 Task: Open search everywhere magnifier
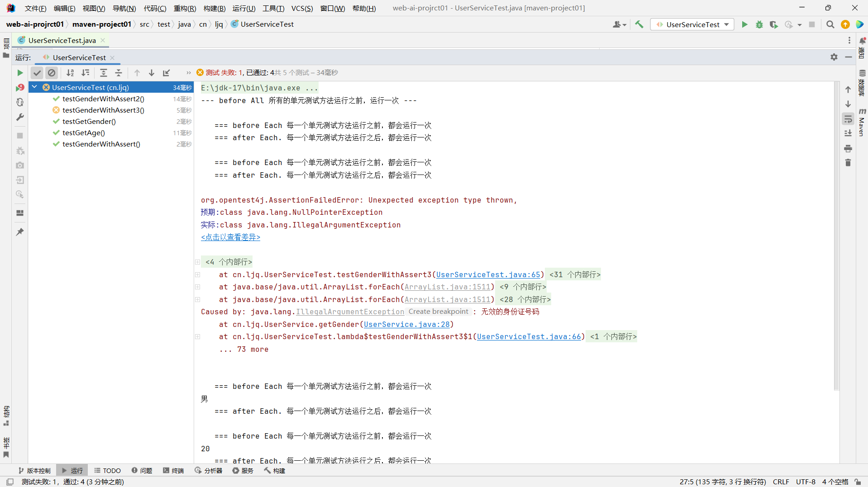coord(830,24)
